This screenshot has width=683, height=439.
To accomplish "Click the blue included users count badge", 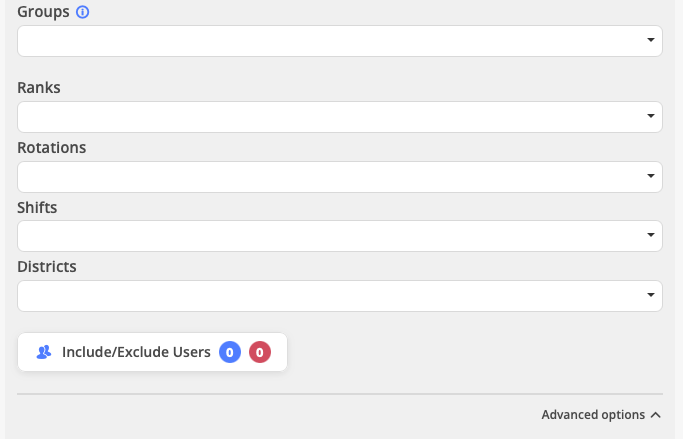I will click(x=230, y=352).
